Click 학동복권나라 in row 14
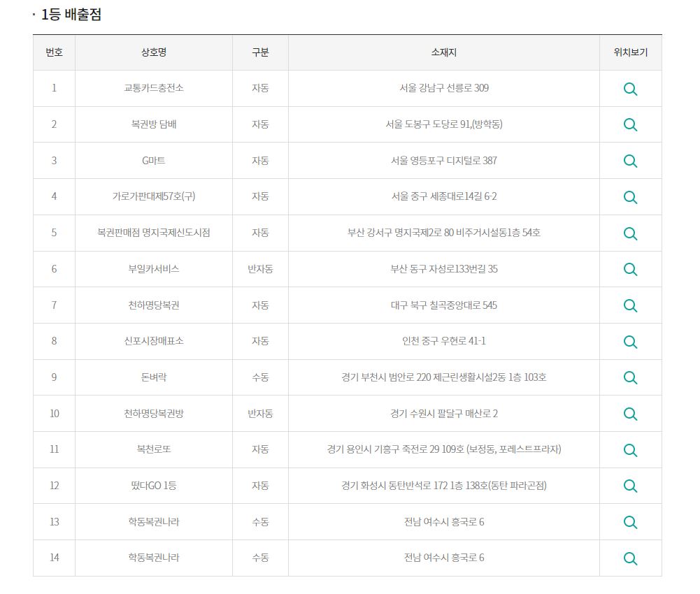700x594 pixels. tap(154, 558)
